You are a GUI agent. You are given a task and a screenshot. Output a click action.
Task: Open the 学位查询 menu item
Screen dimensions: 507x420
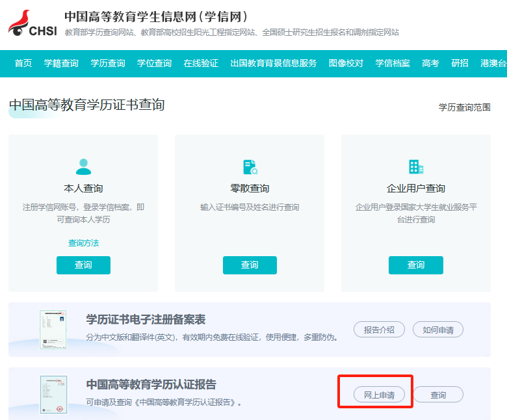tap(154, 63)
